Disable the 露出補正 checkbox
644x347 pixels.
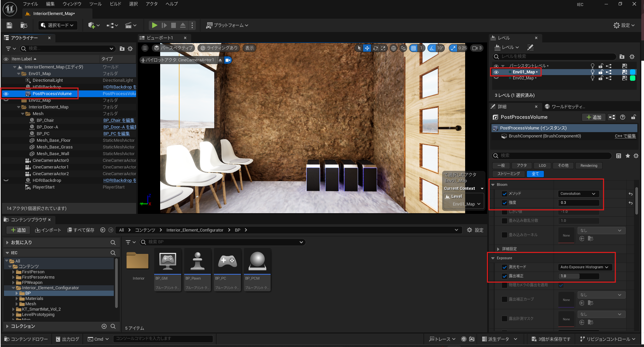point(505,276)
